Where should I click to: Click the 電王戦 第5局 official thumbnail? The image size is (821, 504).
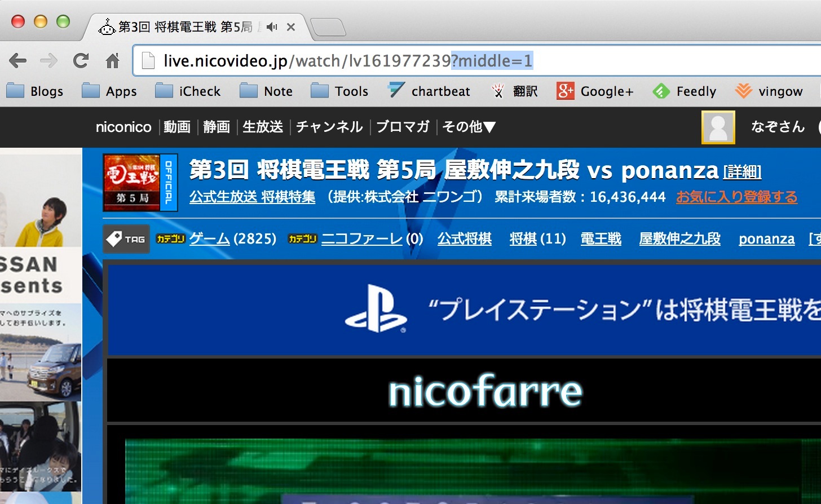point(140,182)
